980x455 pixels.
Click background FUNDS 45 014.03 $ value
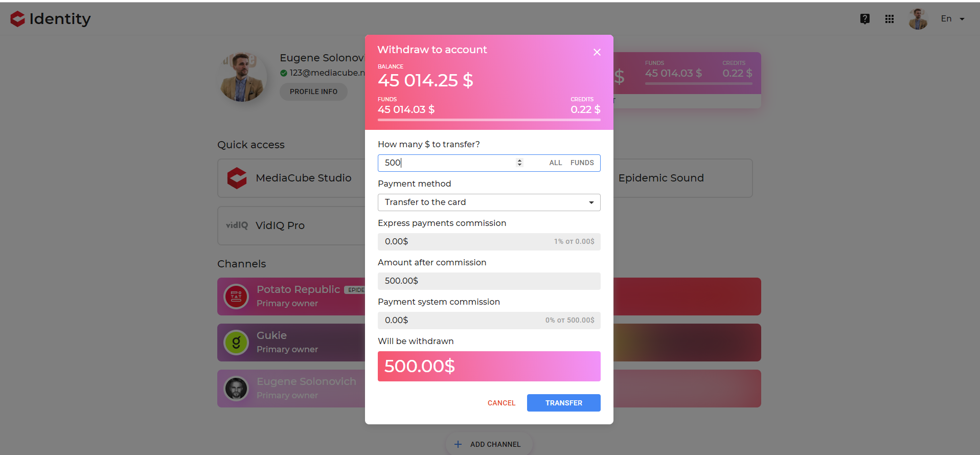pos(673,73)
